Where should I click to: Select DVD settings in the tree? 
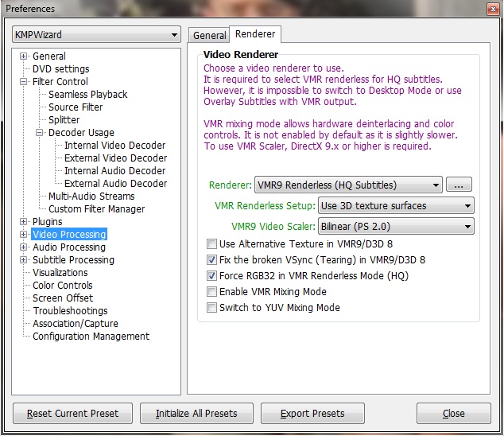[x=60, y=69]
